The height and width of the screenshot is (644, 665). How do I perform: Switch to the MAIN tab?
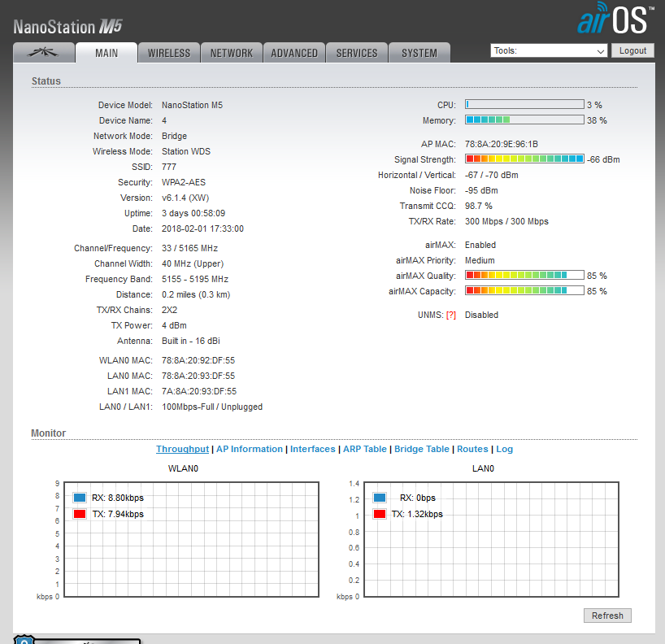click(106, 53)
